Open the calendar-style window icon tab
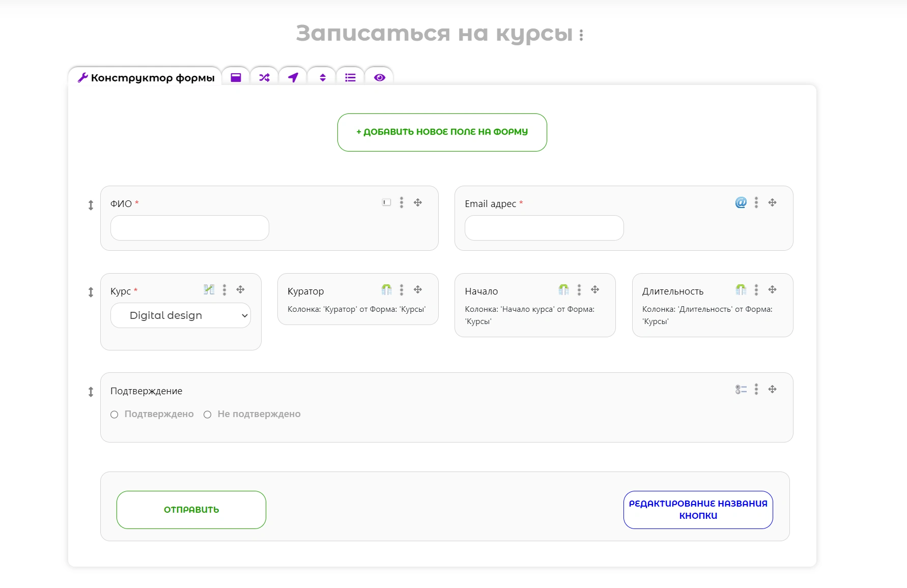907x588 pixels. point(236,77)
